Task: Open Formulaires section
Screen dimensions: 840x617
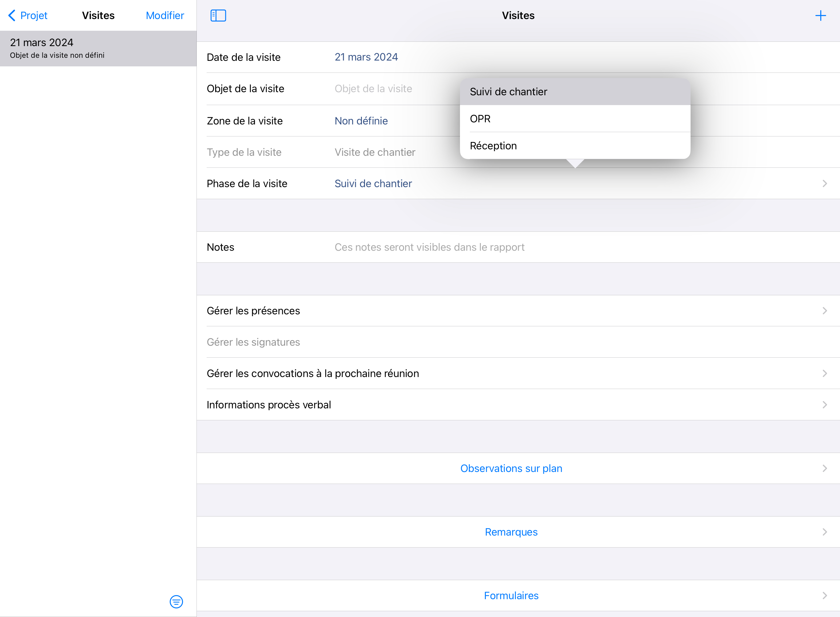Action: [x=511, y=595]
